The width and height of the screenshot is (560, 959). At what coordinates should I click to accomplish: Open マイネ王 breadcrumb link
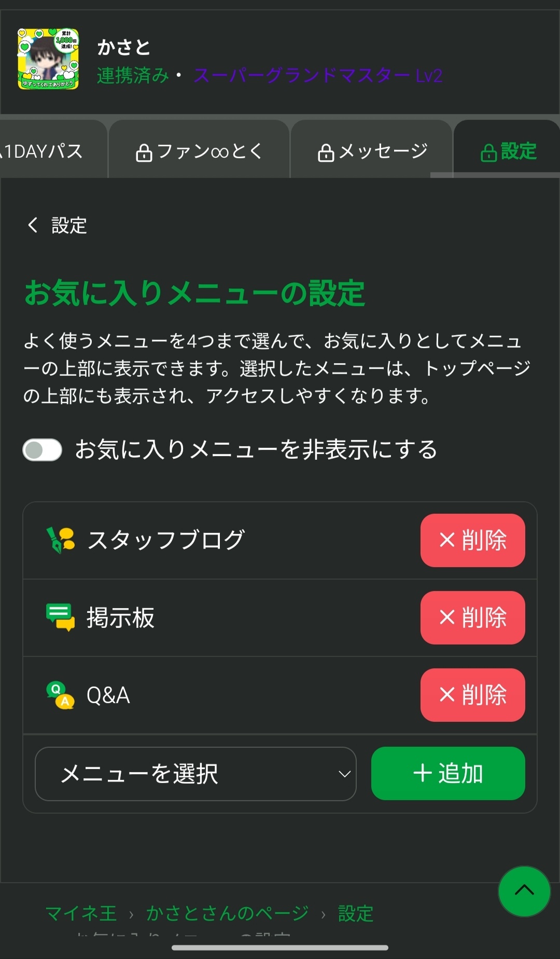pos(81,913)
